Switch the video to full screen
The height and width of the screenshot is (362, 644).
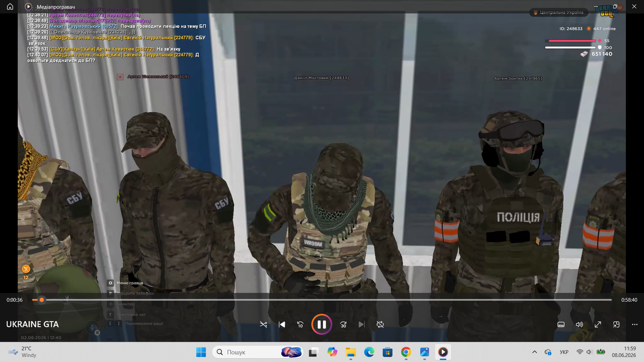pos(598,324)
